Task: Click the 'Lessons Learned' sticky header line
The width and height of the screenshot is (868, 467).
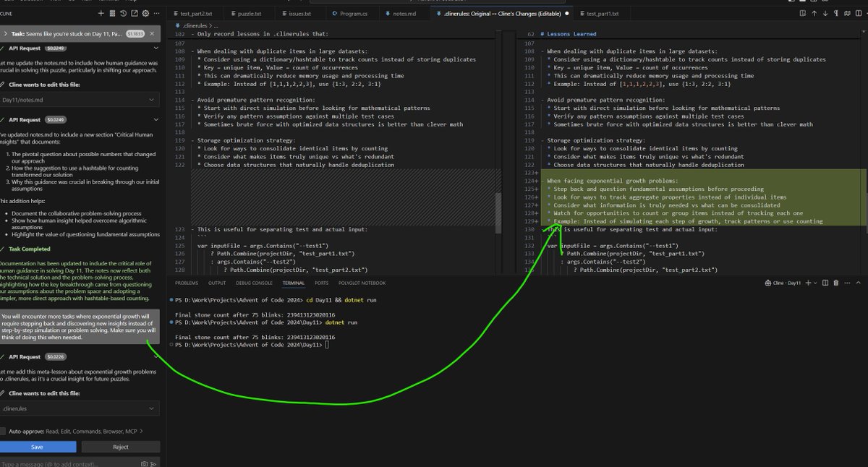Action: point(568,34)
